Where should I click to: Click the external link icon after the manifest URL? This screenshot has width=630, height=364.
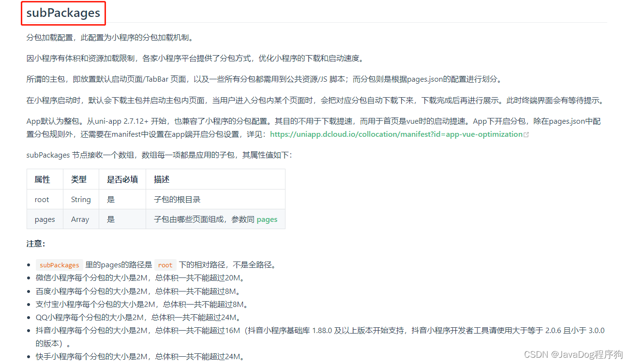[526, 133]
